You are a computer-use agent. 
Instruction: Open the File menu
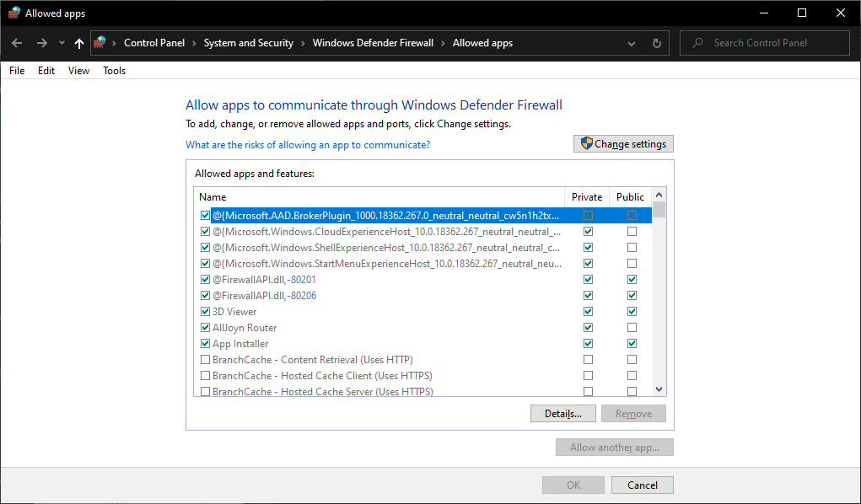pyautogui.click(x=17, y=70)
